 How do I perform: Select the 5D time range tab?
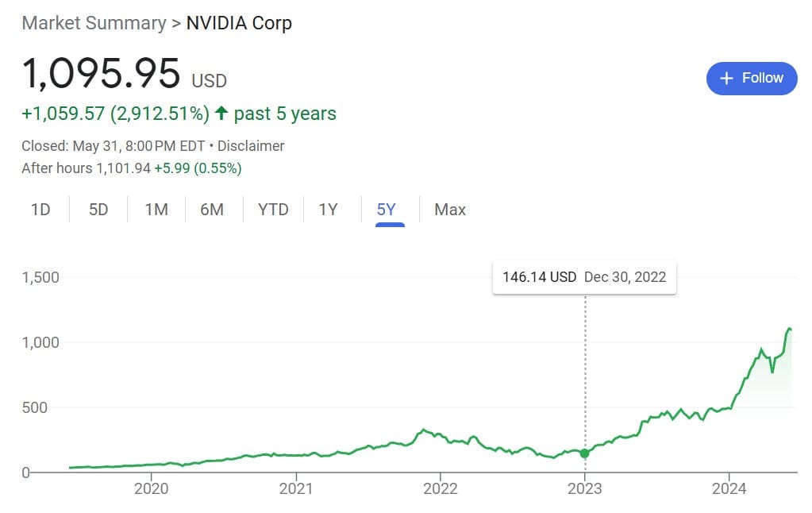98,210
